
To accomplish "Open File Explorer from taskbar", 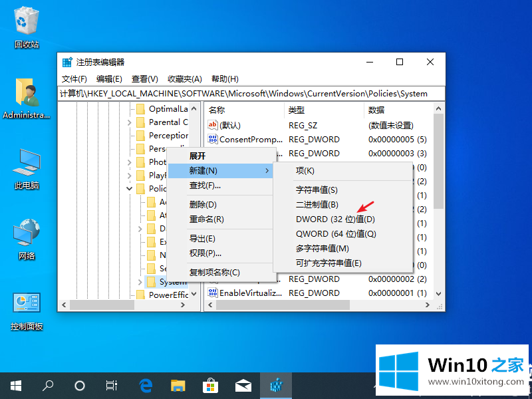I will tap(178, 386).
